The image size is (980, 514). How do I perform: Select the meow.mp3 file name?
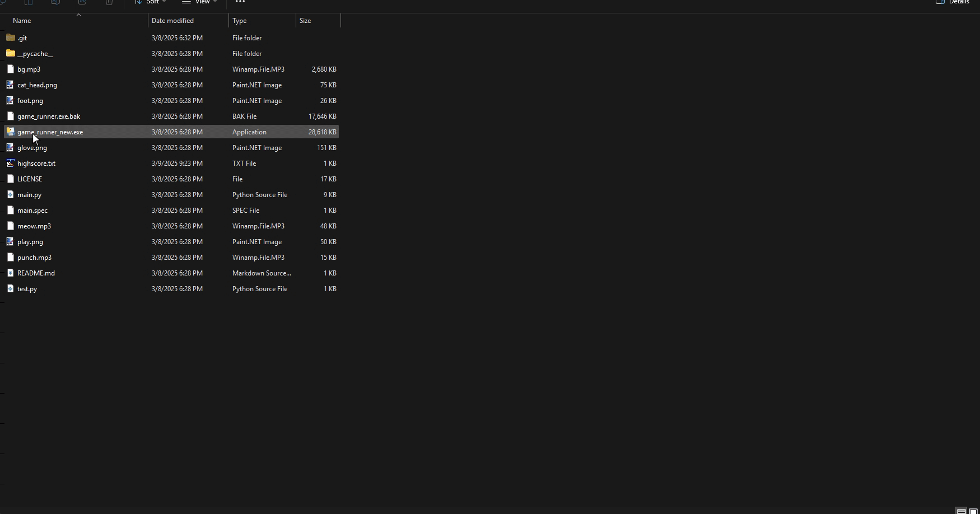tap(34, 226)
